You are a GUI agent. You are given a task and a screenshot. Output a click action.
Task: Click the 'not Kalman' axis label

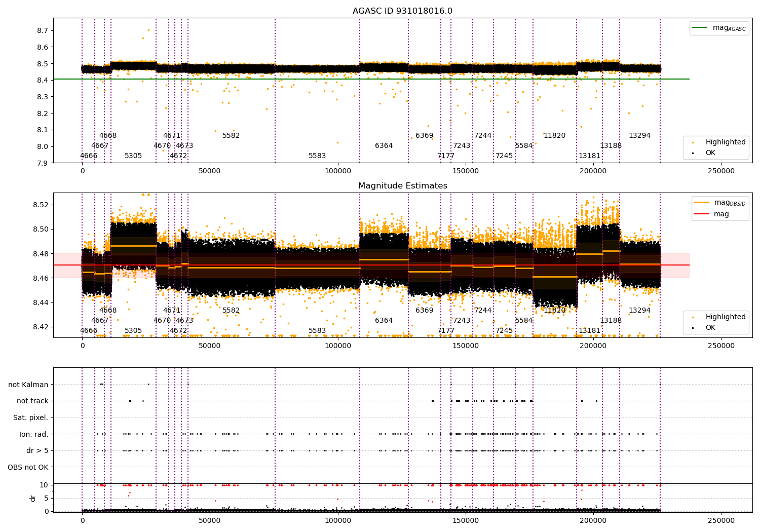pos(28,385)
